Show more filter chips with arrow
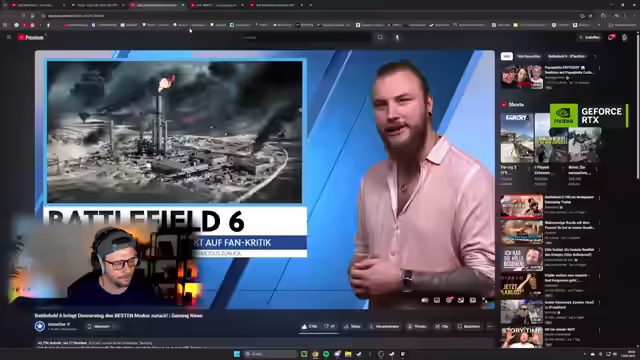 point(595,56)
